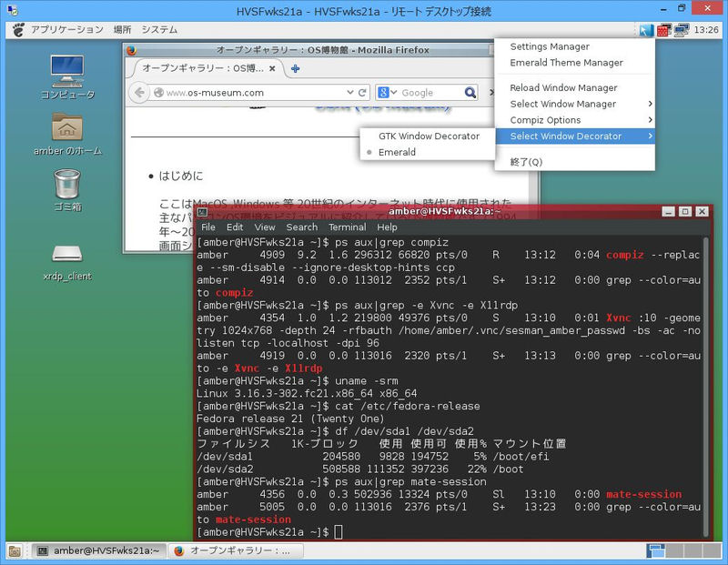Choose Reload Window Manager
This screenshot has width=728, height=565.
[x=575, y=87]
